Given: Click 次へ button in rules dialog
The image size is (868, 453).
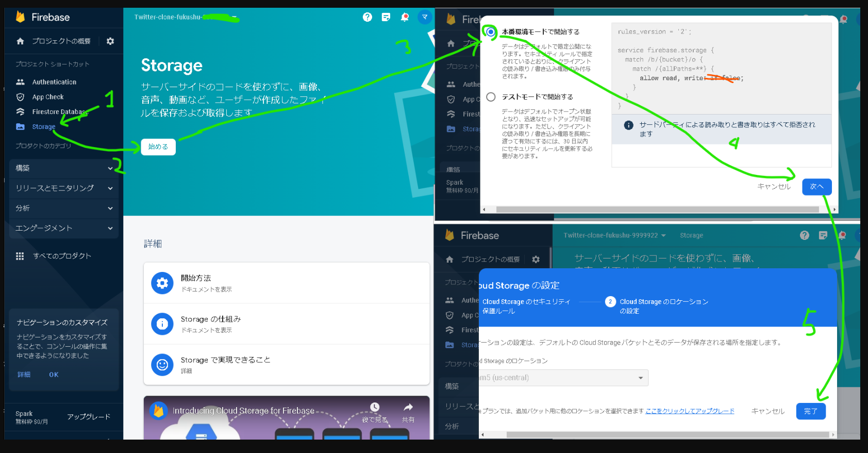Looking at the screenshot, I should click(x=817, y=187).
